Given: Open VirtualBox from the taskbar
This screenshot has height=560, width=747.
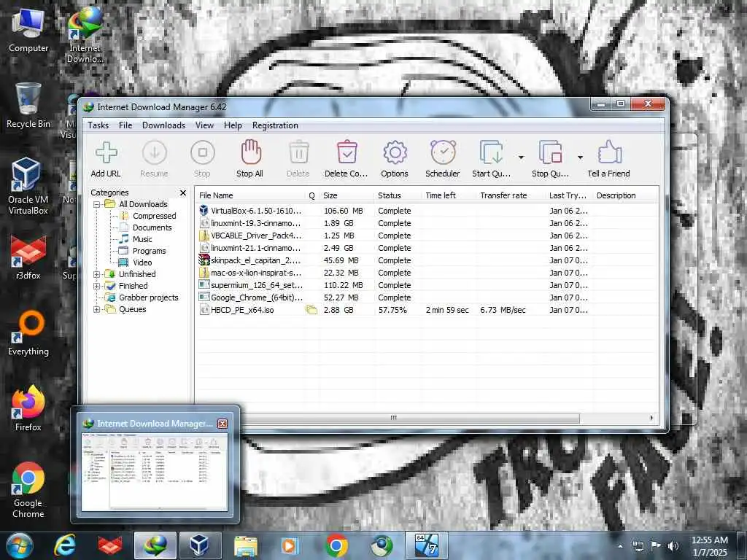Looking at the screenshot, I should coord(199,545).
